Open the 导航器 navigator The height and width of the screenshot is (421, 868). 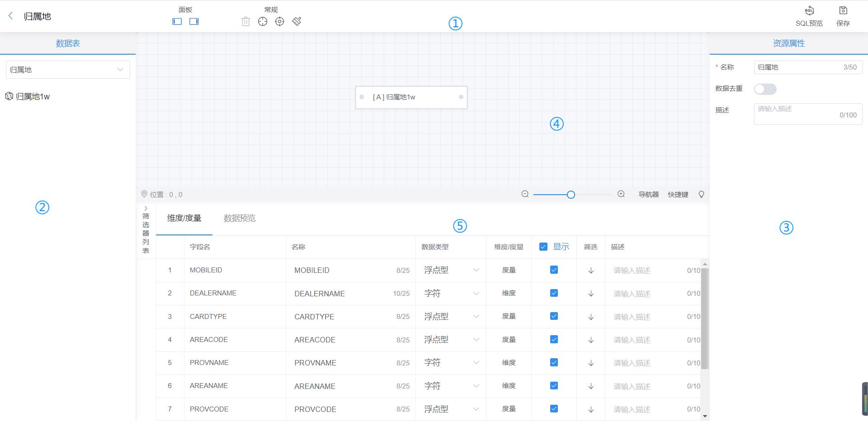coord(648,194)
